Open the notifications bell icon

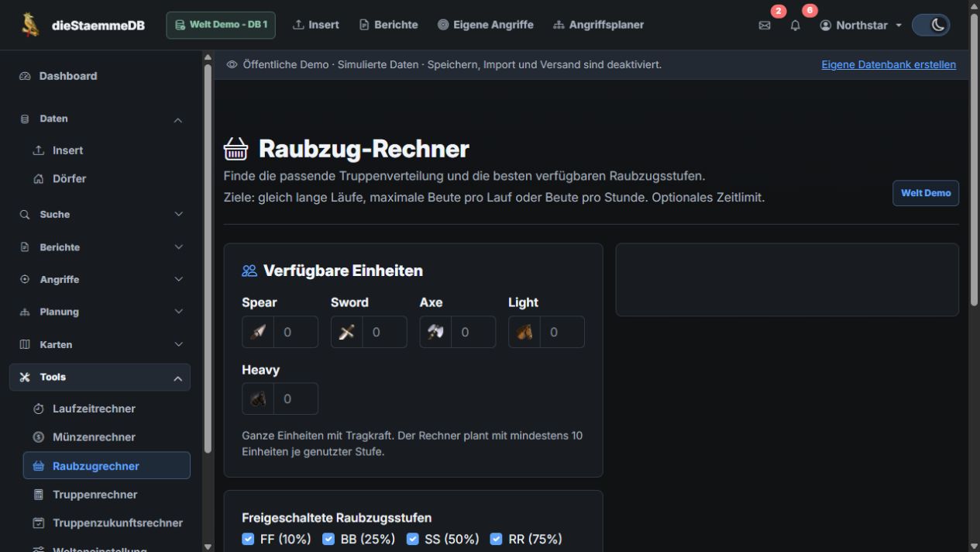click(x=795, y=25)
